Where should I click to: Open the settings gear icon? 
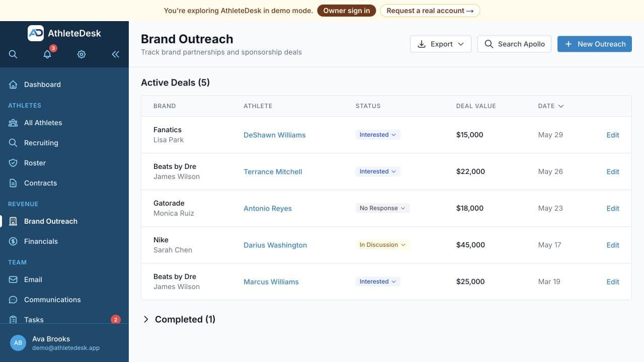coord(82,54)
